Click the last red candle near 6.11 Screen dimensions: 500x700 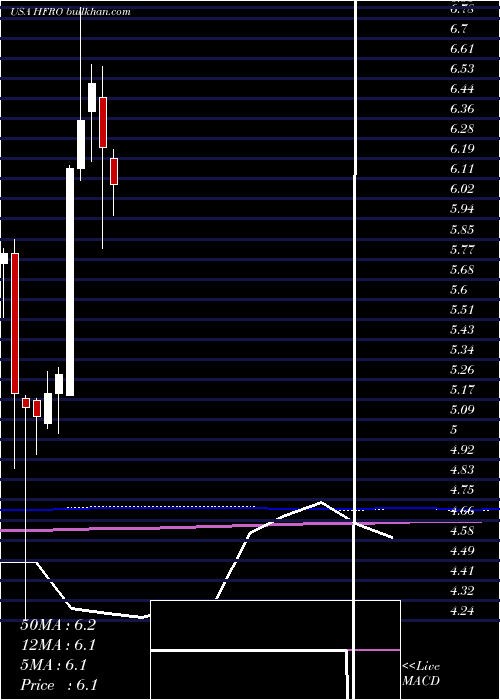tap(114, 171)
